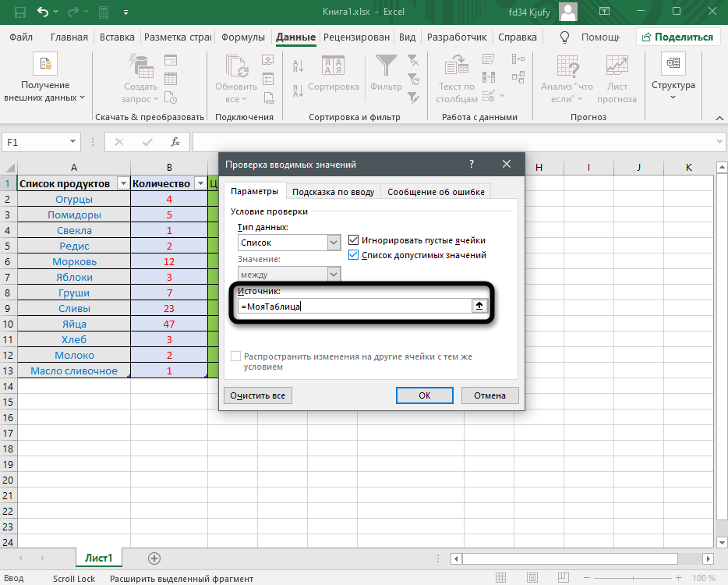Viewport: 728px width, 585px height.
Task: Uncheck the in-cell dropdown list checkbox
Action: (354, 255)
